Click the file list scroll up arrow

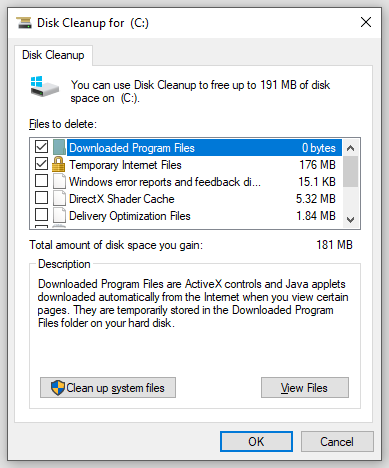pyautogui.click(x=350, y=148)
